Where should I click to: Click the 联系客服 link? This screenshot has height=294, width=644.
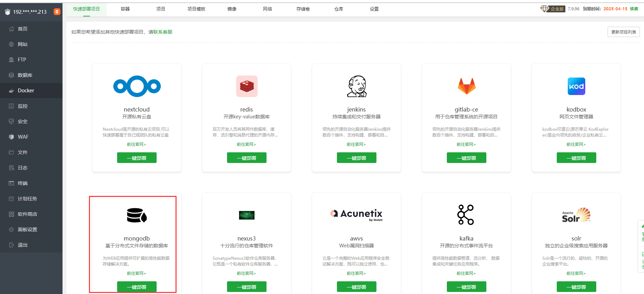coord(163,32)
